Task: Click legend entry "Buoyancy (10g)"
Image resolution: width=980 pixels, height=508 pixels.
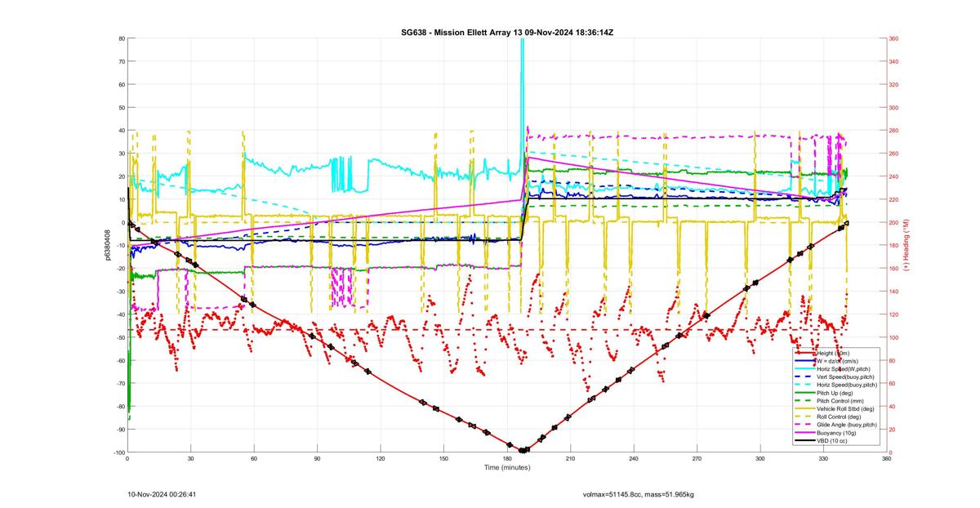Action: pos(836,433)
